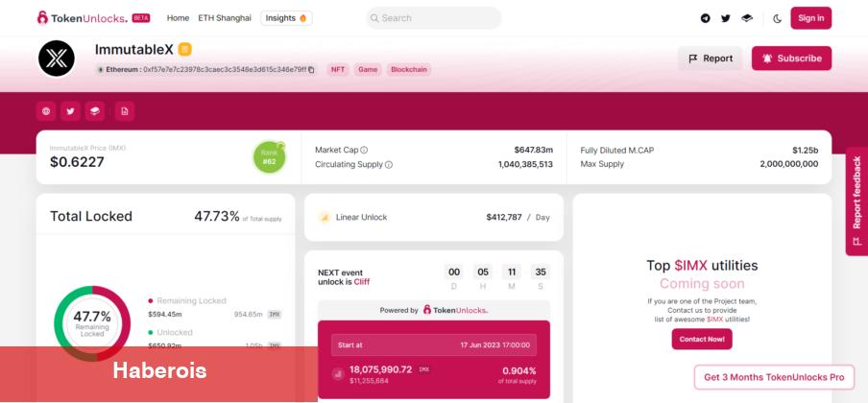Click the $0.6227 price value

click(77, 161)
